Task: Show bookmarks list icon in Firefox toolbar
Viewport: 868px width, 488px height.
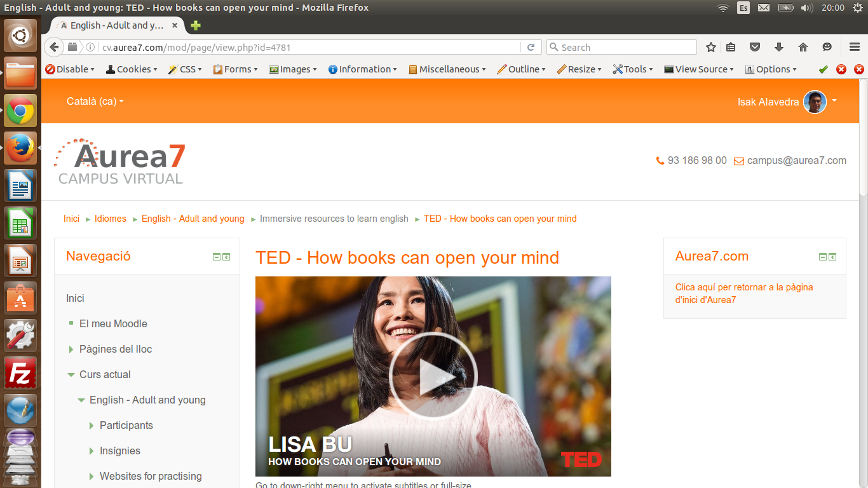Action: 731,47
